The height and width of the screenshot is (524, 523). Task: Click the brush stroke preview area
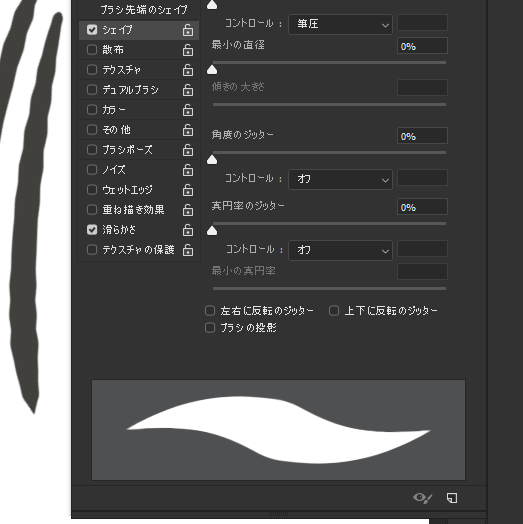tap(278, 430)
